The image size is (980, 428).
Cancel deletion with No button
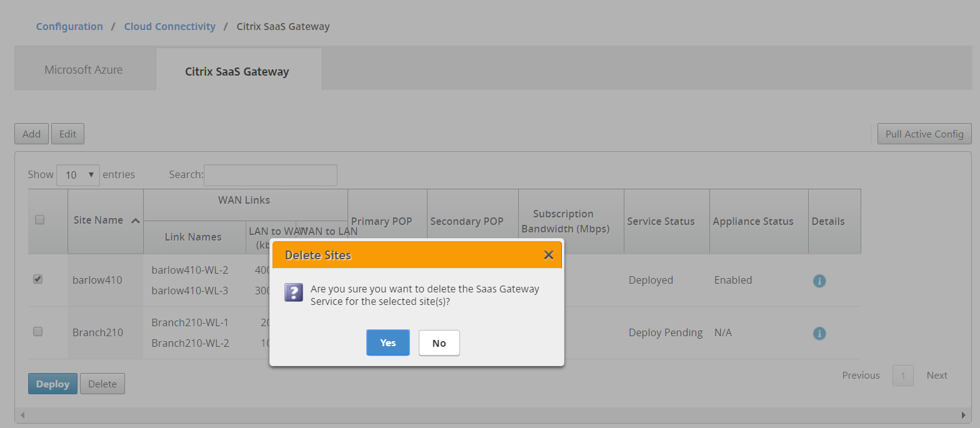tap(439, 342)
